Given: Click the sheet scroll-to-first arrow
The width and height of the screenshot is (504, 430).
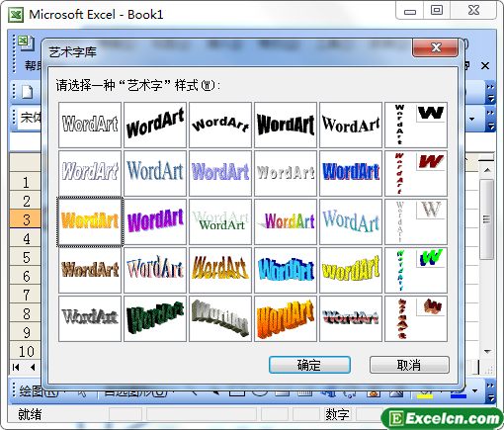Looking at the screenshot, I should click(x=16, y=367).
